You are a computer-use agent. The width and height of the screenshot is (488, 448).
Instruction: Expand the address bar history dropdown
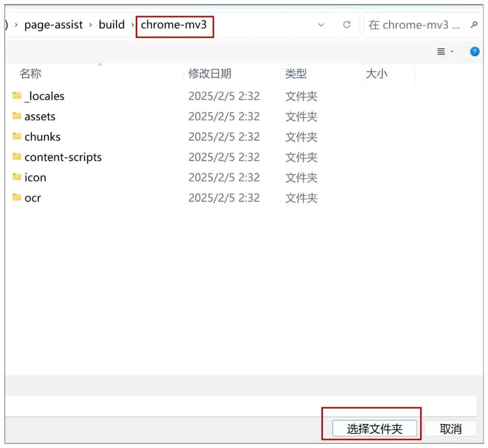click(321, 25)
